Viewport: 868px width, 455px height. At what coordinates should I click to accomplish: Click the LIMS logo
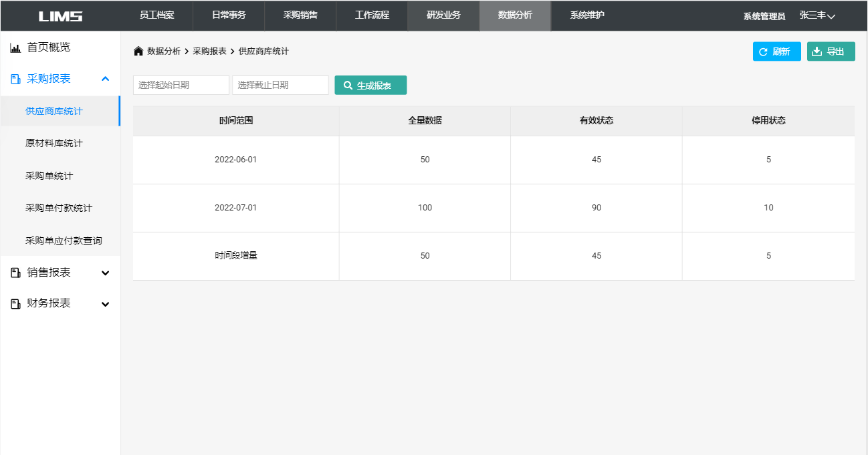coord(60,16)
